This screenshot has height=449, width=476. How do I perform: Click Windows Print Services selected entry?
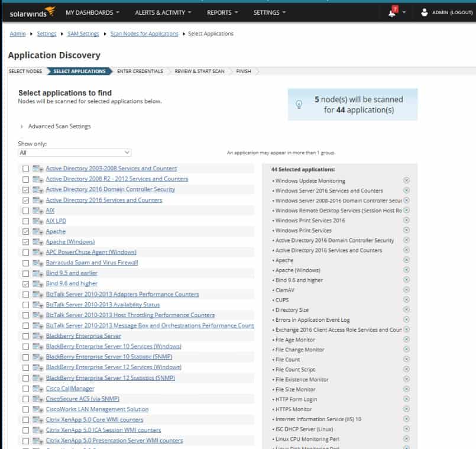[x=303, y=230]
